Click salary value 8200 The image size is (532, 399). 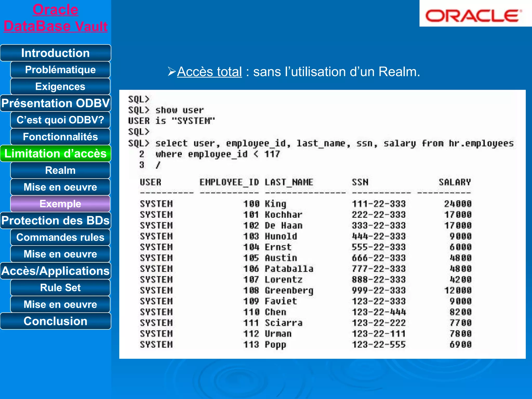460,312
